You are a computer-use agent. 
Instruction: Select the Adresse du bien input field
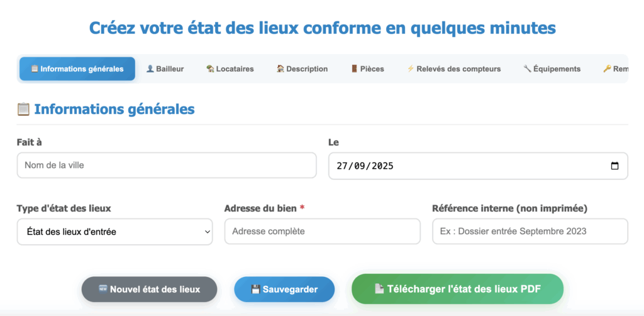[x=322, y=232]
